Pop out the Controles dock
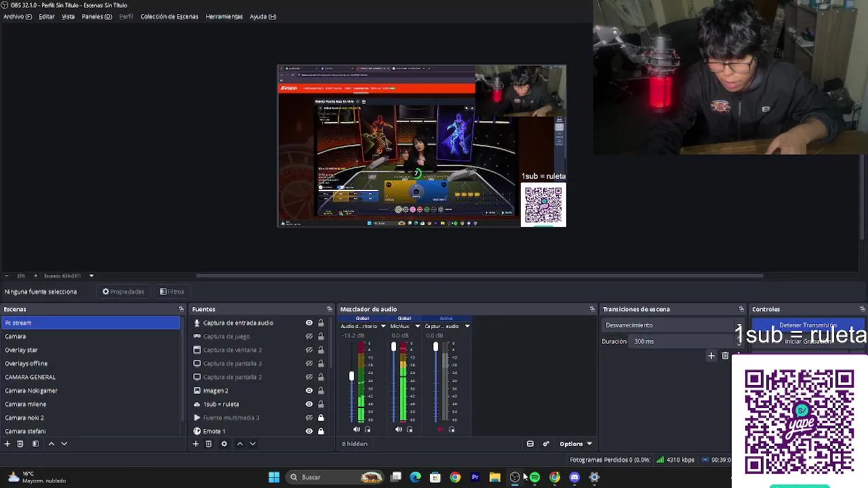868x488 pixels. coord(862,309)
